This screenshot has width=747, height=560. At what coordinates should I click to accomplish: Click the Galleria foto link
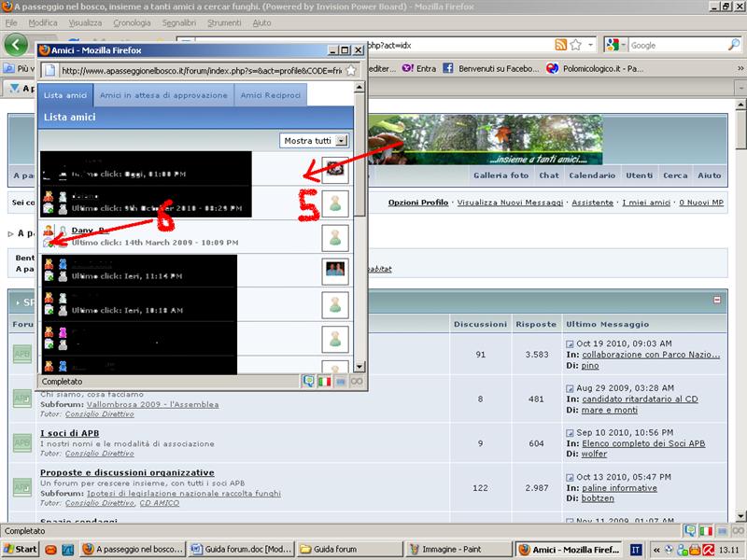click(500, 175)
